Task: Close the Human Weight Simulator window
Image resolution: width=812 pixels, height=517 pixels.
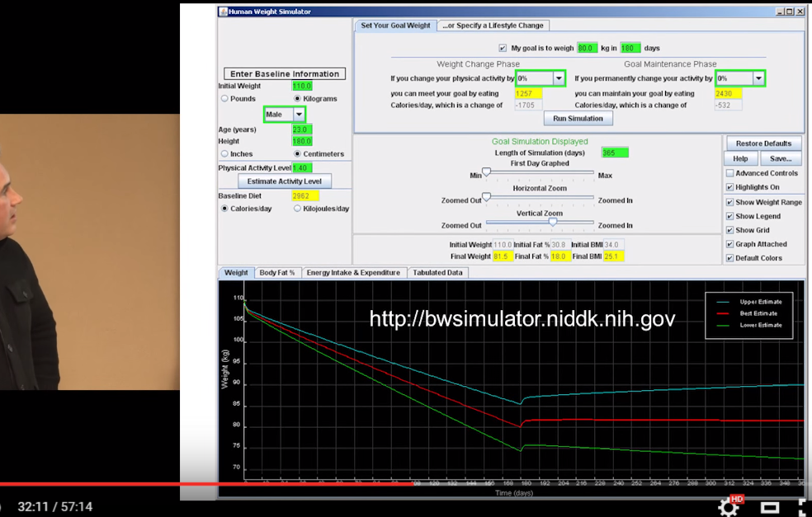Action: [x=800, y=12]
